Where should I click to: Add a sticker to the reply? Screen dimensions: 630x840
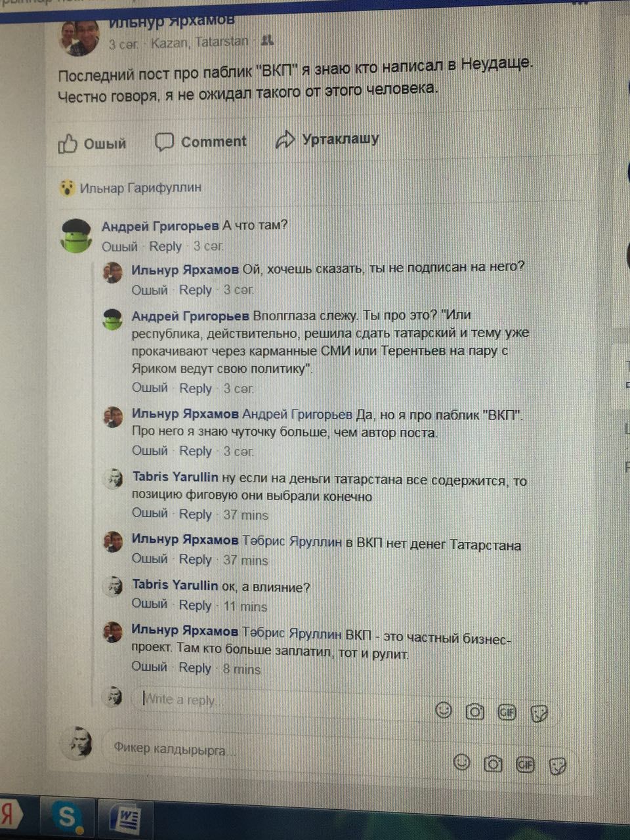click(539, 713)
